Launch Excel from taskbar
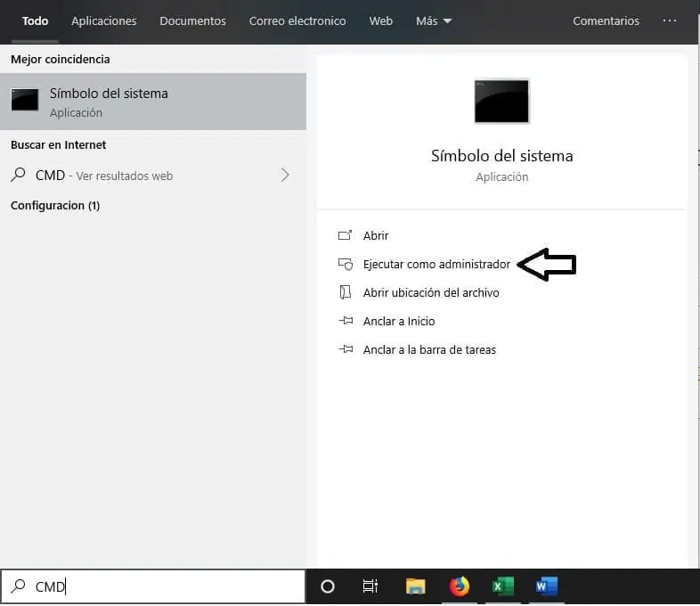700x606 pixels. 503,586
